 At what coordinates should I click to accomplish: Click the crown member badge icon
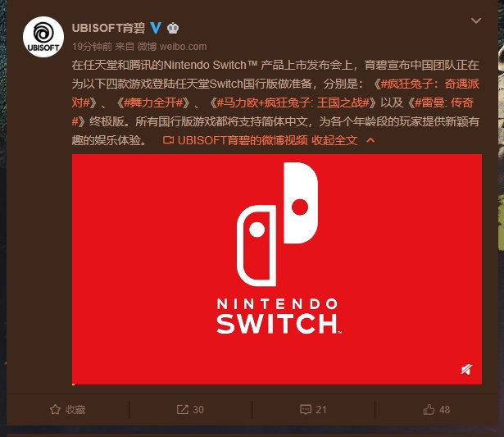(x=173, y=29)
